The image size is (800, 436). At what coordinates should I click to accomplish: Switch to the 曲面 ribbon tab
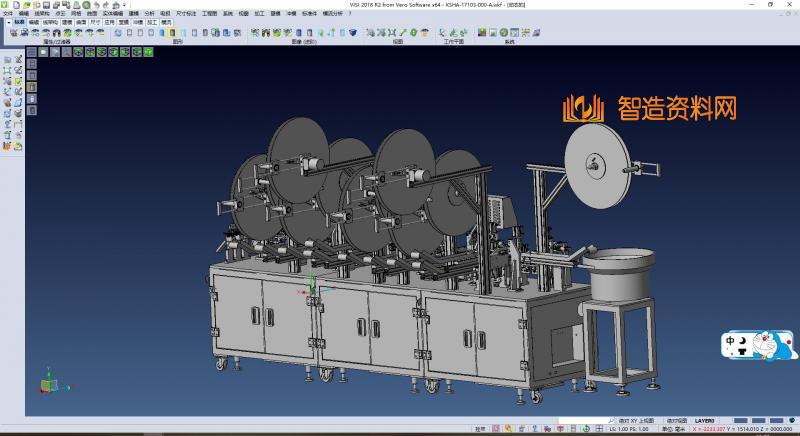pyautogui.click(x=81, y=21)
